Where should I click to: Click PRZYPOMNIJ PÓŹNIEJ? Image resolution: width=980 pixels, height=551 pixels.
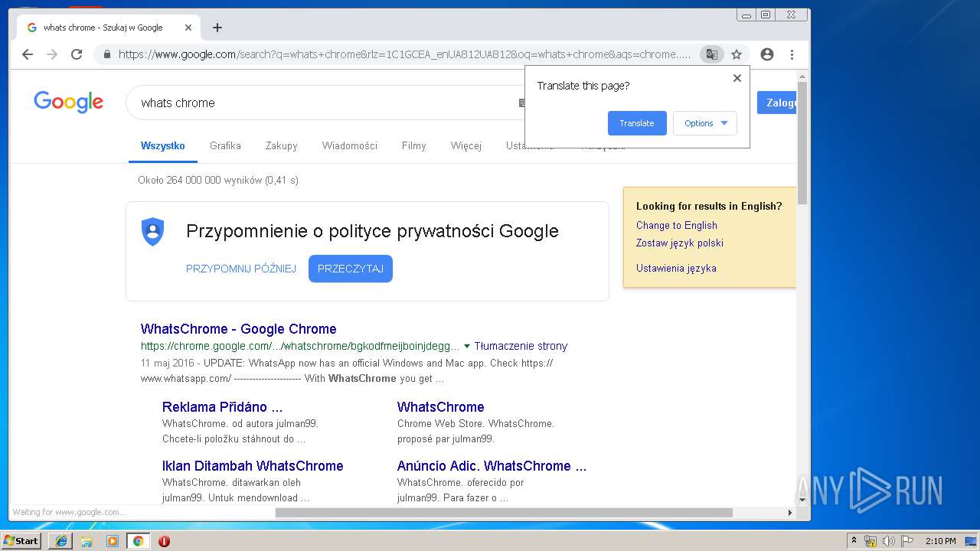pos(241,269)
